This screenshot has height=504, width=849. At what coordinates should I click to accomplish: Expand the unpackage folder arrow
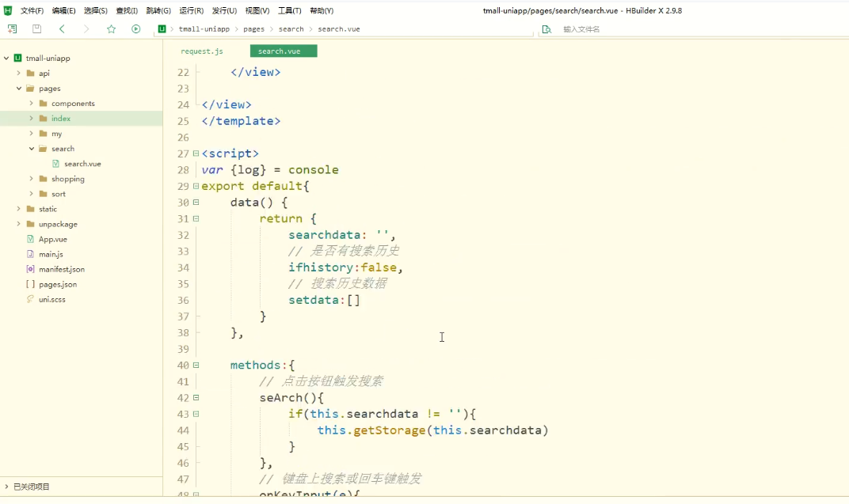point(18,224)
